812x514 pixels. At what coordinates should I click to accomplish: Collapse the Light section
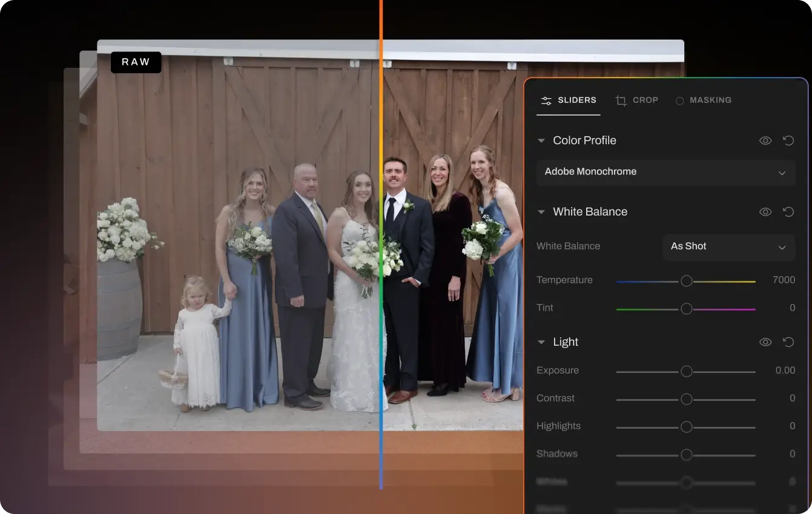click(541, 342)
